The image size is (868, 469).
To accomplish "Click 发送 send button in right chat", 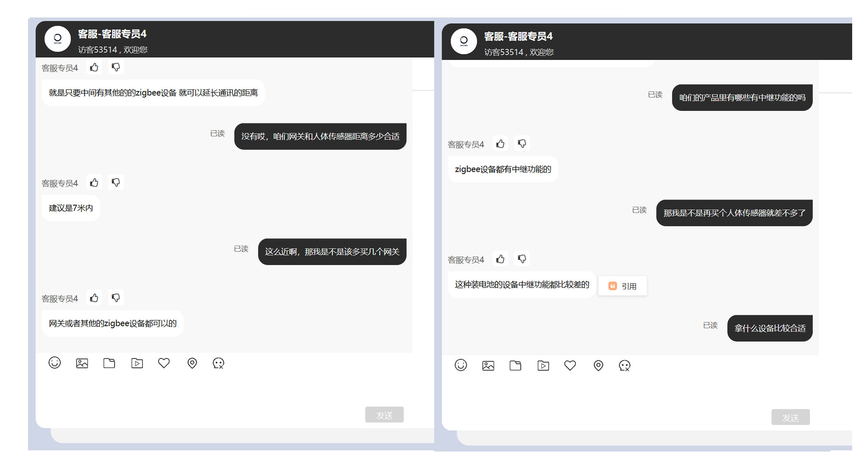I will (790, 417).
